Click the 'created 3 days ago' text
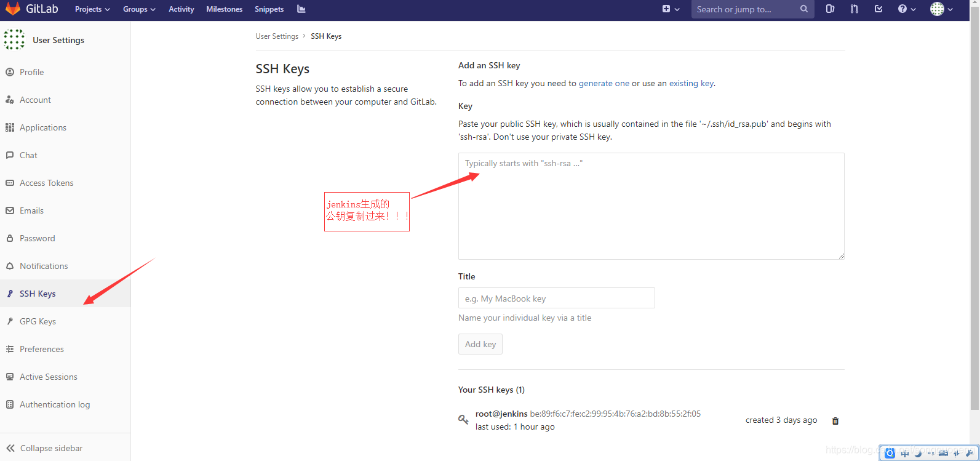This screenshot has height=461, width=980. click(781, 420)
